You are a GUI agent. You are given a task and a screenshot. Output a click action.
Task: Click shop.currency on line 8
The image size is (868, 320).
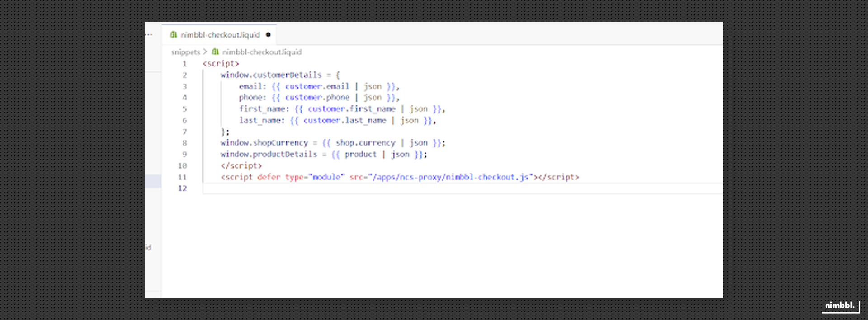coord(365,143)
